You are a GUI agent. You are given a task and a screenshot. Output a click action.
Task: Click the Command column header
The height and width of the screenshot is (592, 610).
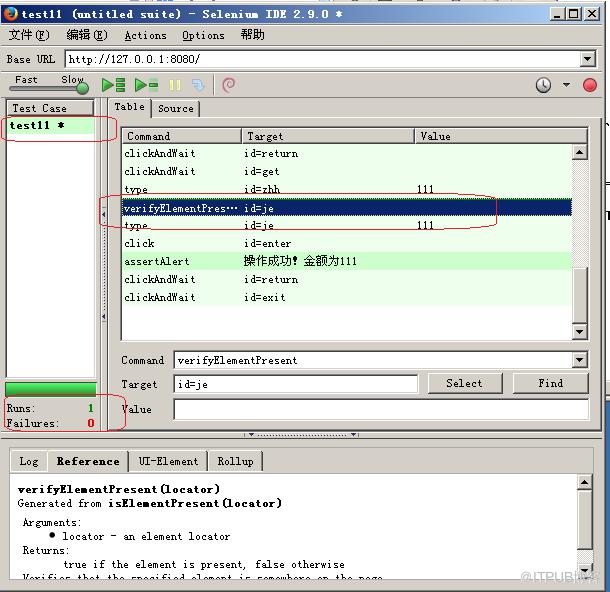(x=182, y=136)
